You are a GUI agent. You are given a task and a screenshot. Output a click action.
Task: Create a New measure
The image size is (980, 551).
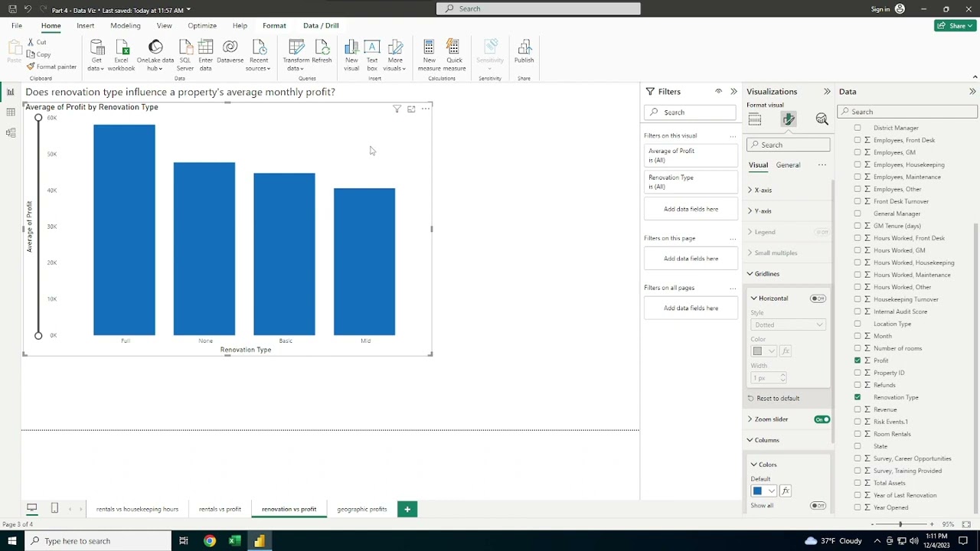point(429,56)
